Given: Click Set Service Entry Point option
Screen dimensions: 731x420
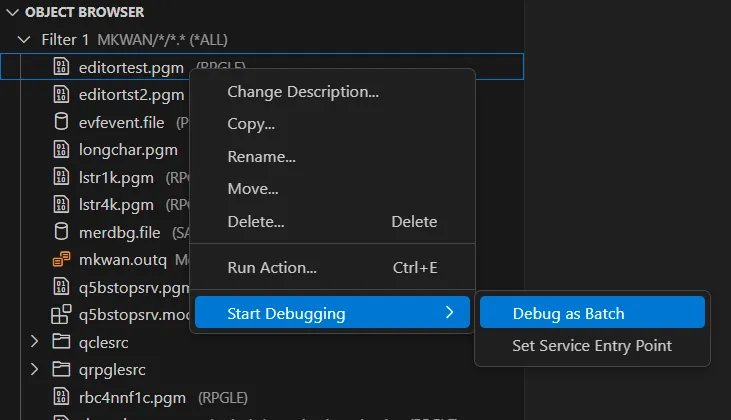Looking at the screenshot, I should 592,346.
